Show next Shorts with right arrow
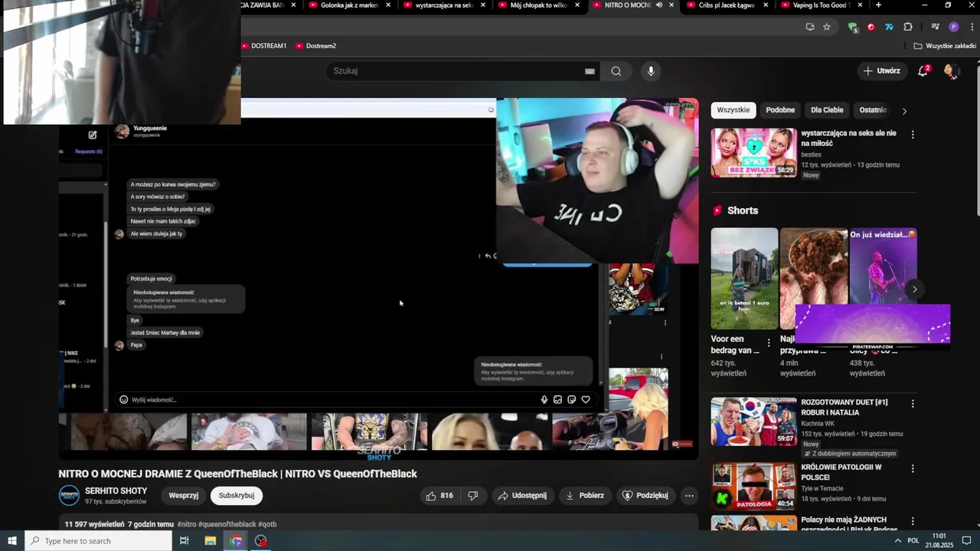The image size is (980, 551). coord(914,289)
